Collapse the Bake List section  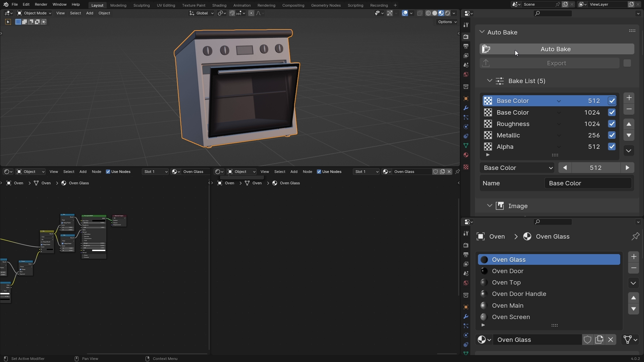point(489,81)
